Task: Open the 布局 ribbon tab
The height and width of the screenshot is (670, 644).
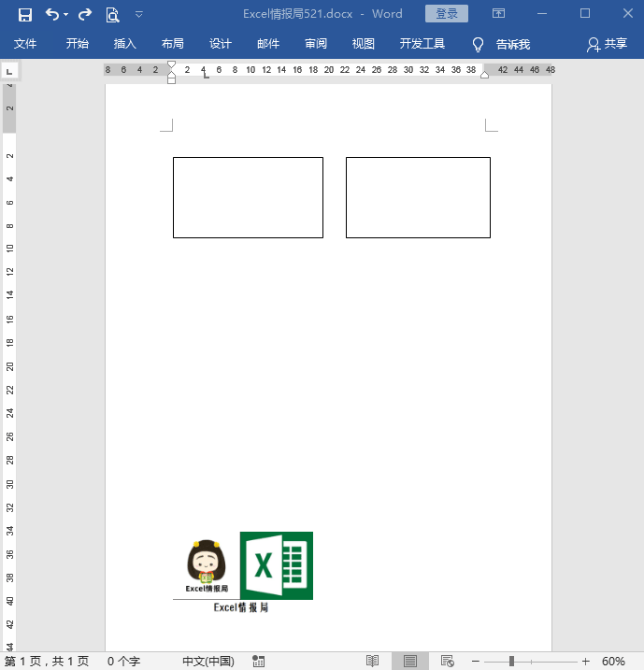Action: coord(173,44)
